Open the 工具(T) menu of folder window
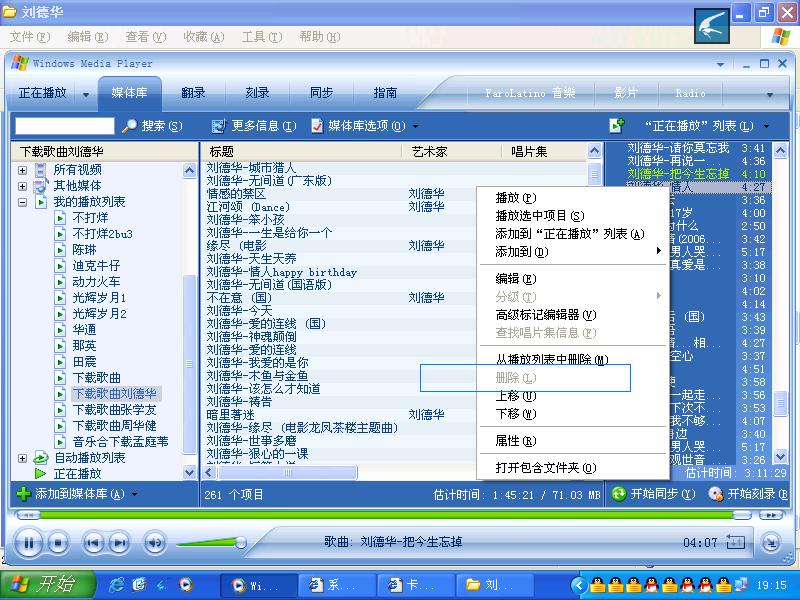The width and height of the screenshot is (800, 600). click(262, 37)
